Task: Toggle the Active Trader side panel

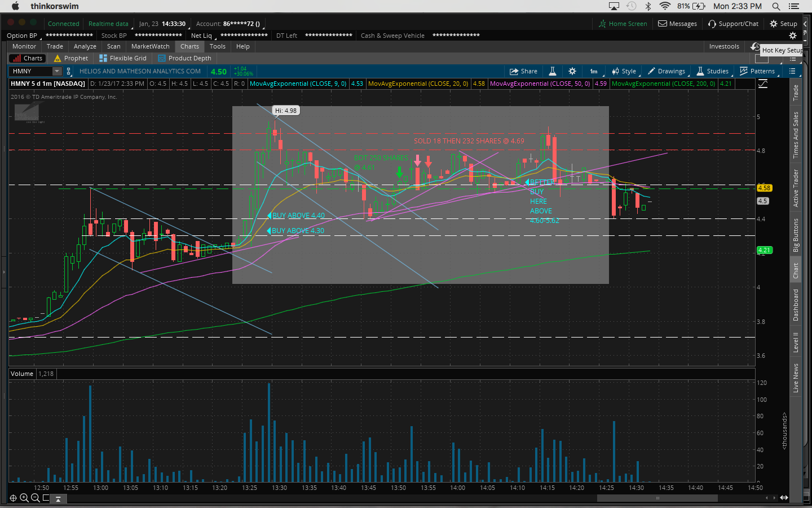Action: coord(796,188)
